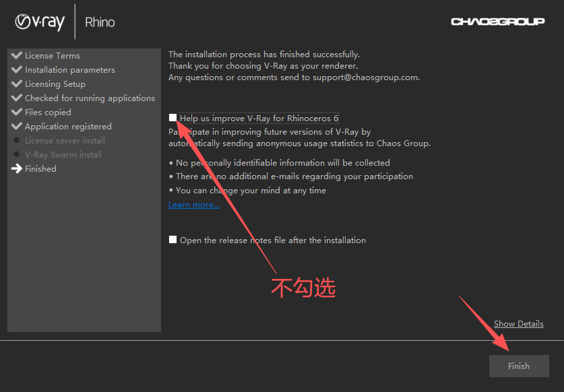Click the checkmark icon beside Files copied
Image resolution: width=564 pixels, height=392 pixels.
(x=17, y=112)
